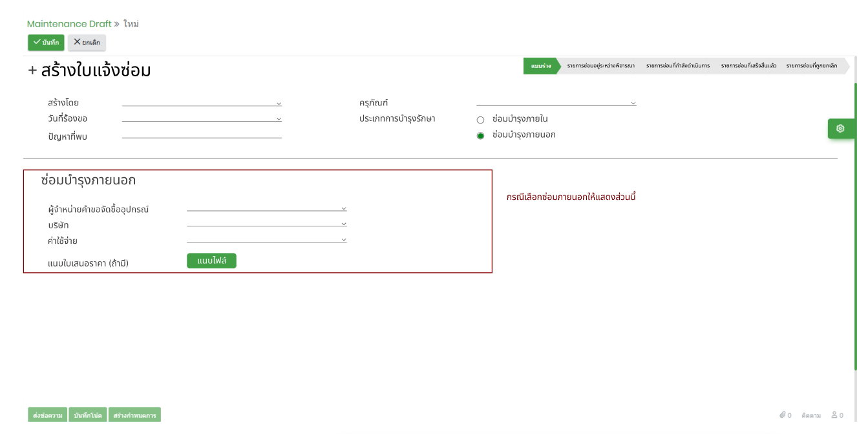
Task: Switch to แบบร่าง status stage
Action: click(x=540, y=66)
